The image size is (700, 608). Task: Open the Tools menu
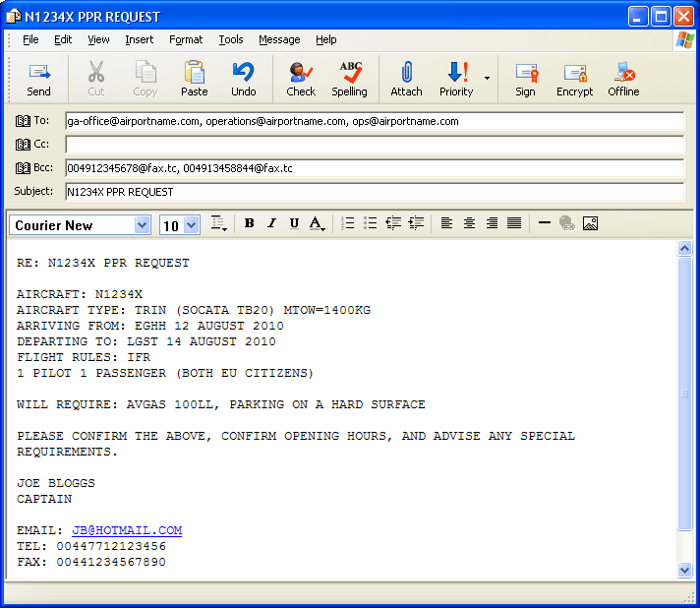231,39
